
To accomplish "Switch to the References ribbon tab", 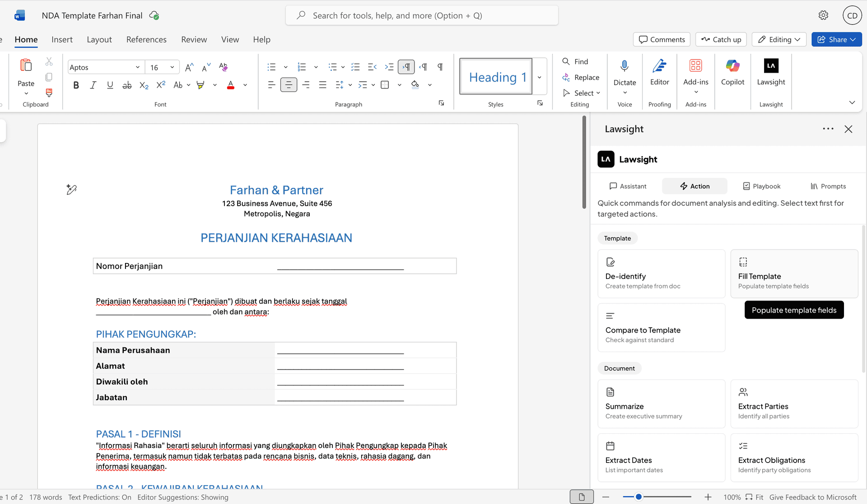I will (x=146, y=39).
